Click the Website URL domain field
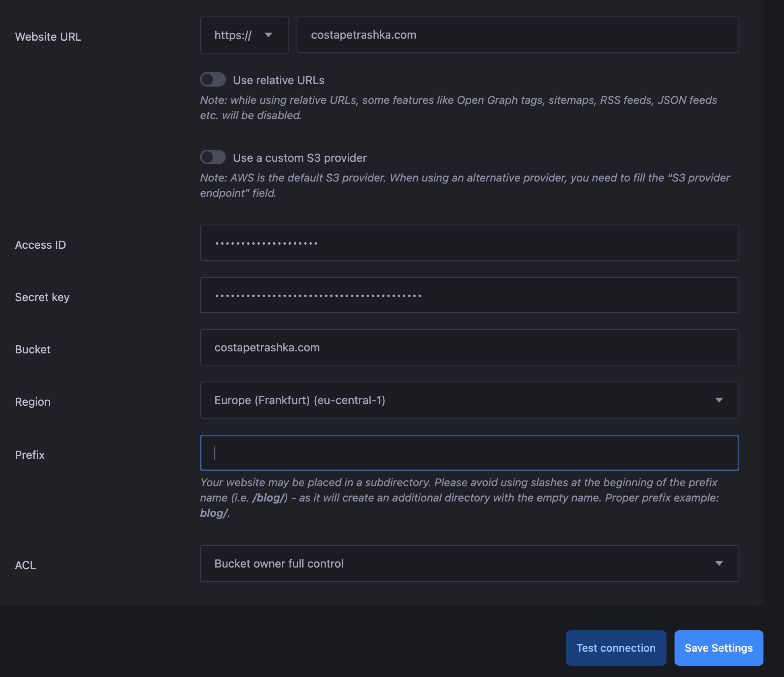784x677 pixels. tap(517, 35)
